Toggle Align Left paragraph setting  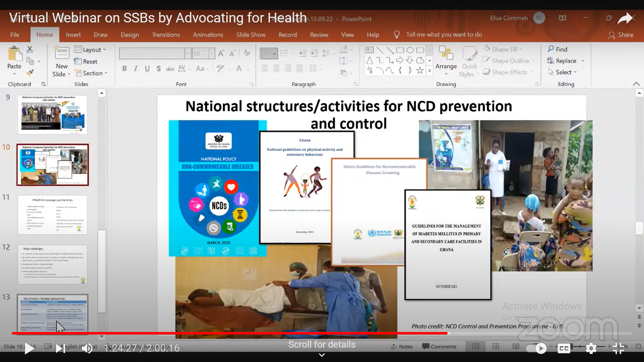pyautogui.click(x=265, y=68)
